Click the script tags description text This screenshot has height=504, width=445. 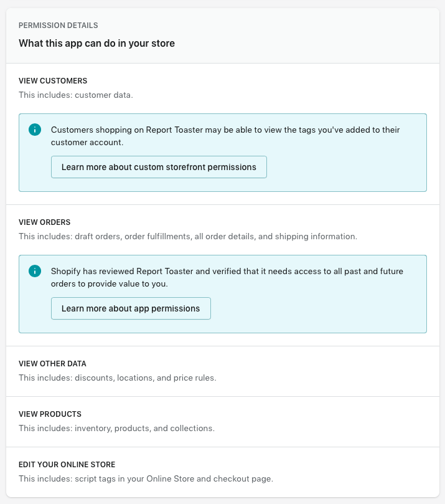click(x=146, y=479)
